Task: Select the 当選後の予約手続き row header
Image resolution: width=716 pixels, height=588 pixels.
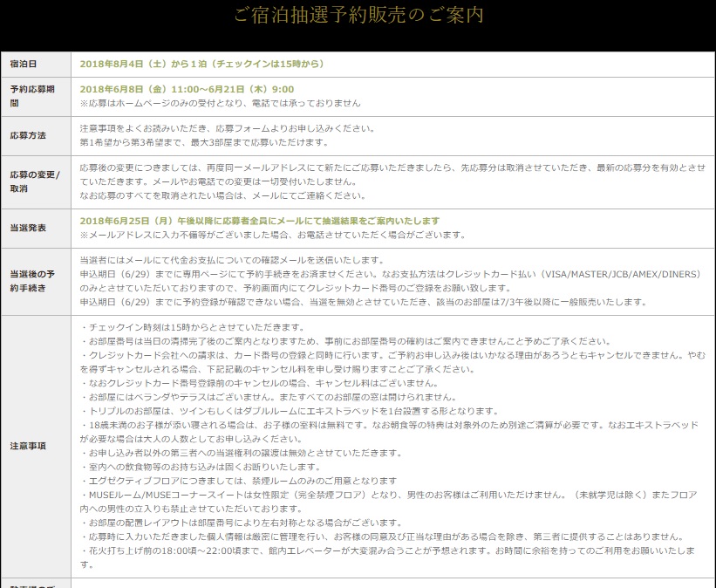Action: 36,282
